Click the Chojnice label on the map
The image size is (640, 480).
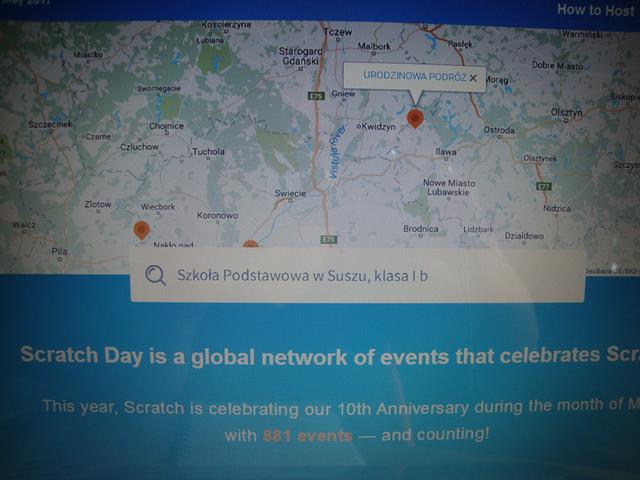point(167,126)
